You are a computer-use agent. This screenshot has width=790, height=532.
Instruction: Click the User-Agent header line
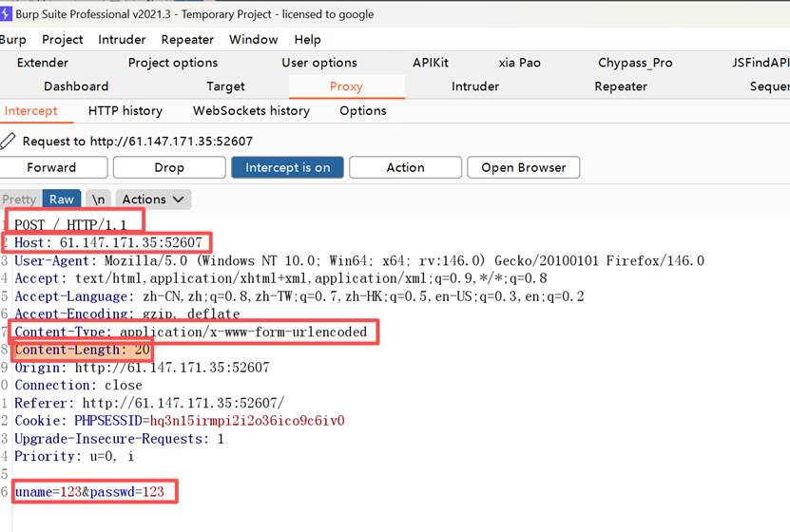tap(359, 260)
